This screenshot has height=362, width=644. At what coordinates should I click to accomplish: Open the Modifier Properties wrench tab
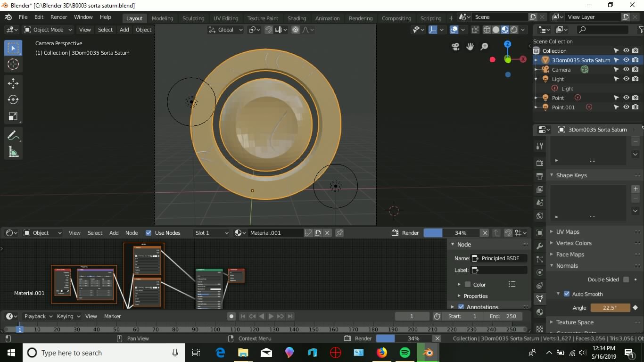(x=539, y=246)
